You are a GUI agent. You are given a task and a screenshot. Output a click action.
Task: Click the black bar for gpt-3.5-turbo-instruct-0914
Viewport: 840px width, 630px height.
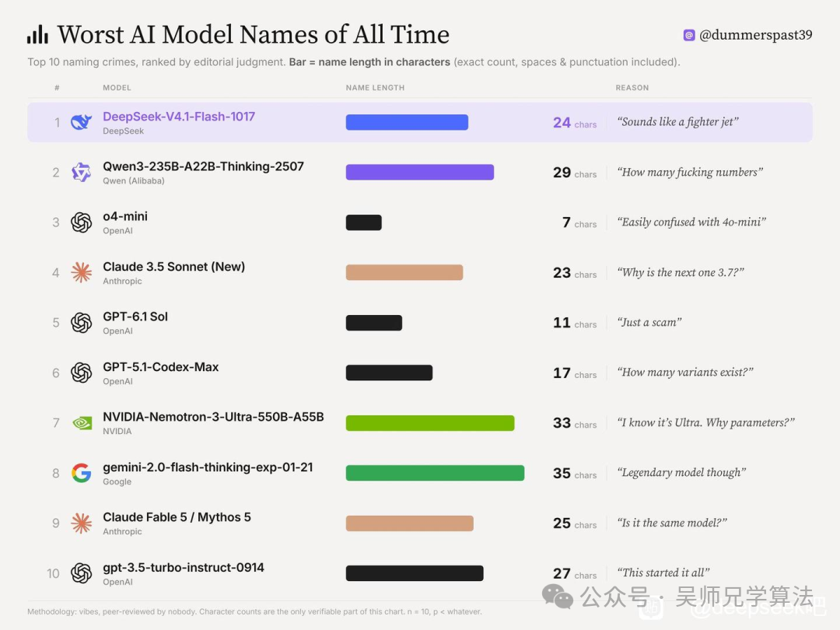[x=415, y=573]
